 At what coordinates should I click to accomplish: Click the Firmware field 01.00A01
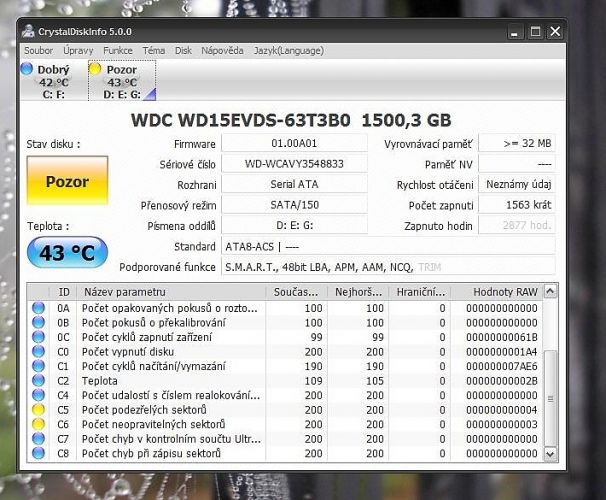point(294,143)
